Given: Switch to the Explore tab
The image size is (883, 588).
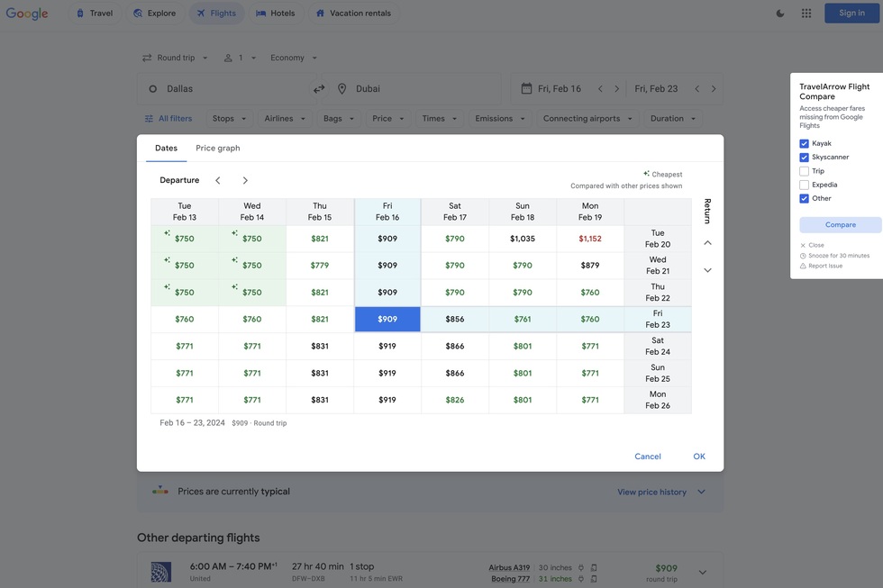Looking at the screenshot, I should click(155, 13).
